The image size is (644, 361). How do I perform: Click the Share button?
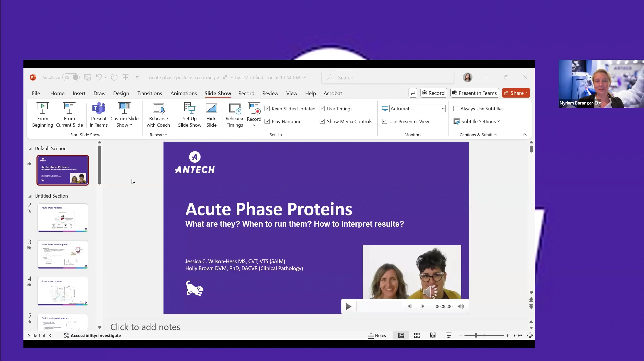point(515,93)
